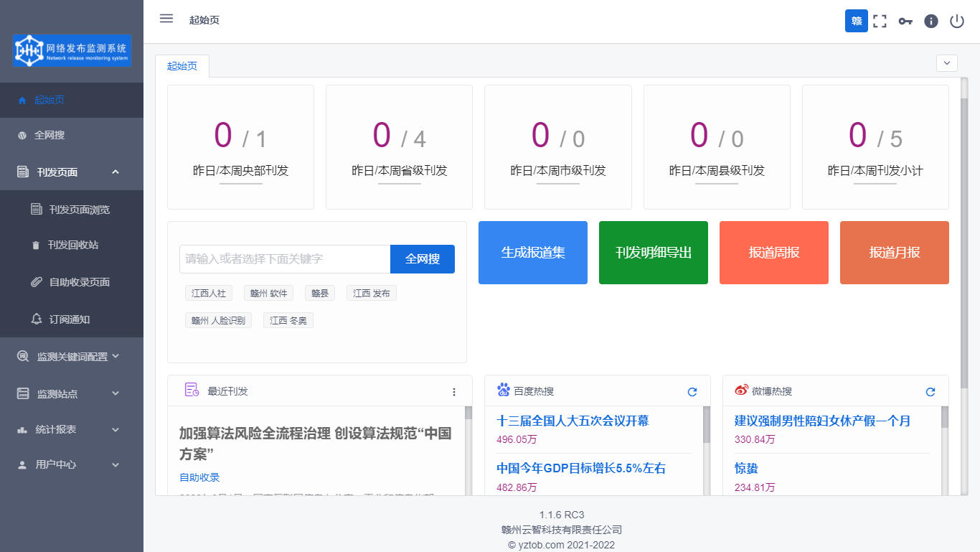
Task: Toggle the hamburger sidebar menu icon
Action: click(x=166, y=19)
